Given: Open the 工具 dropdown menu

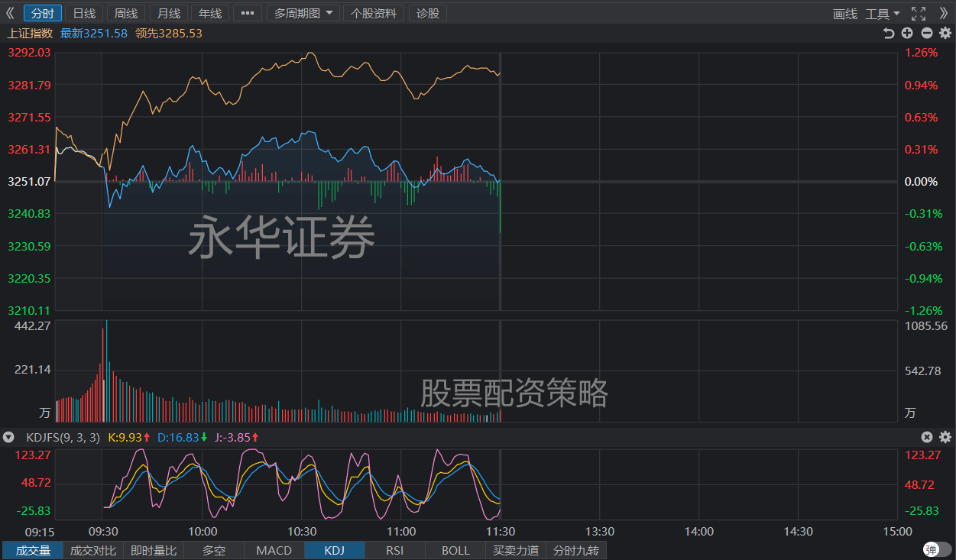Looking at the screenshot, I should tap(882, 14).
